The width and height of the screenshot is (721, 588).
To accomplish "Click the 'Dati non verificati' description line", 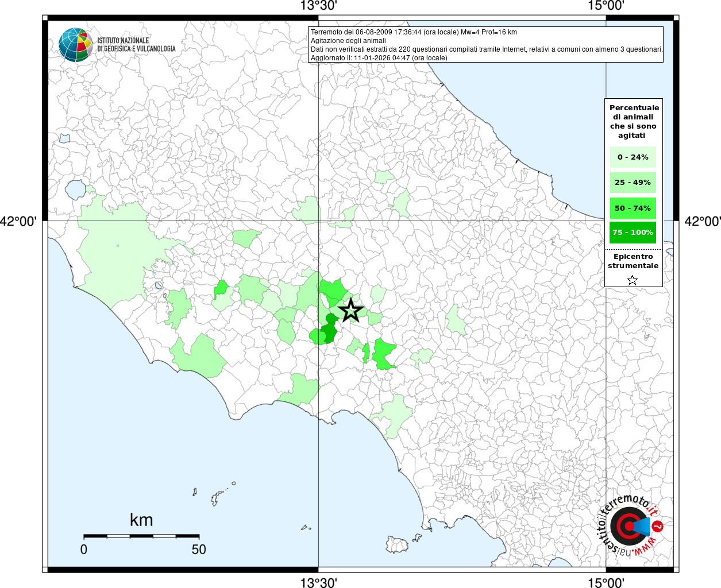I will pyautogui.click(x=487, y=49).
